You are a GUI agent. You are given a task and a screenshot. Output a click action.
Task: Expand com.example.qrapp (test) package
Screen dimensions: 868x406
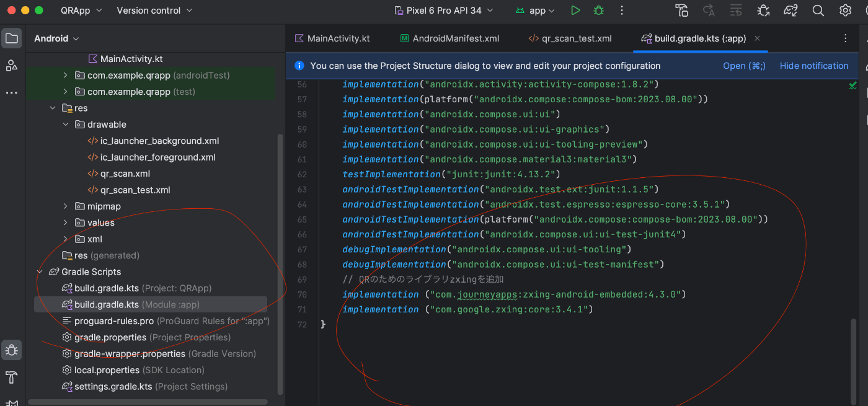pos(66,92)
